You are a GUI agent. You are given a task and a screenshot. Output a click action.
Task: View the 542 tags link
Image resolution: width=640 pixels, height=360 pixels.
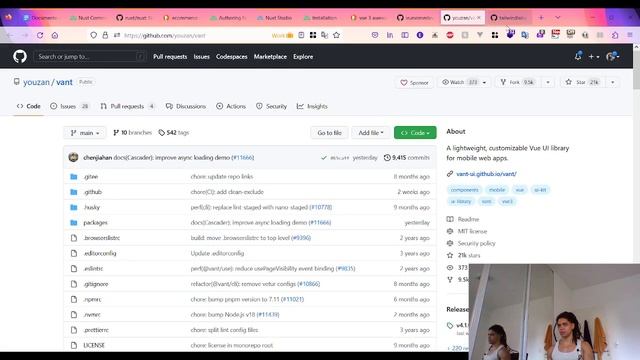point(174,133)
